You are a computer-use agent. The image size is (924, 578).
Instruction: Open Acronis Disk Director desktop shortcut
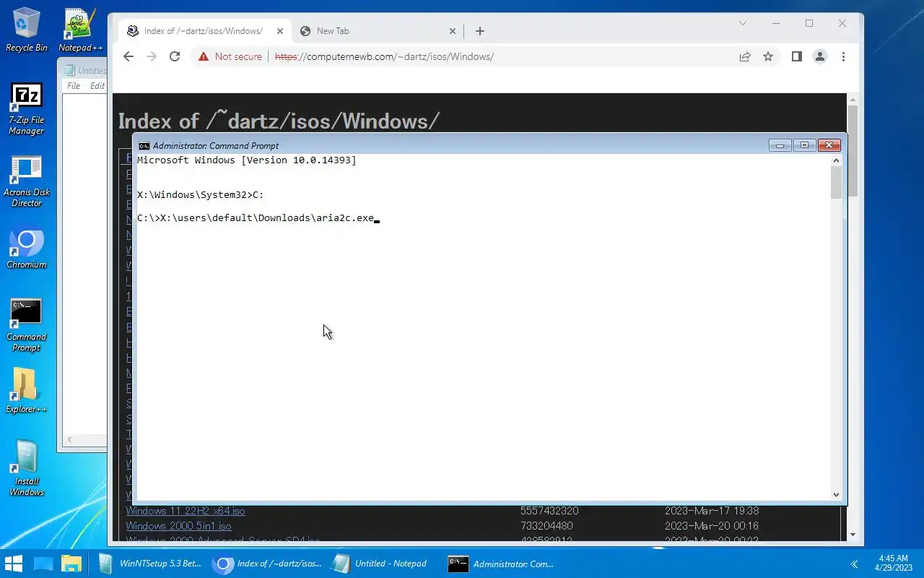tap(27, 182)
